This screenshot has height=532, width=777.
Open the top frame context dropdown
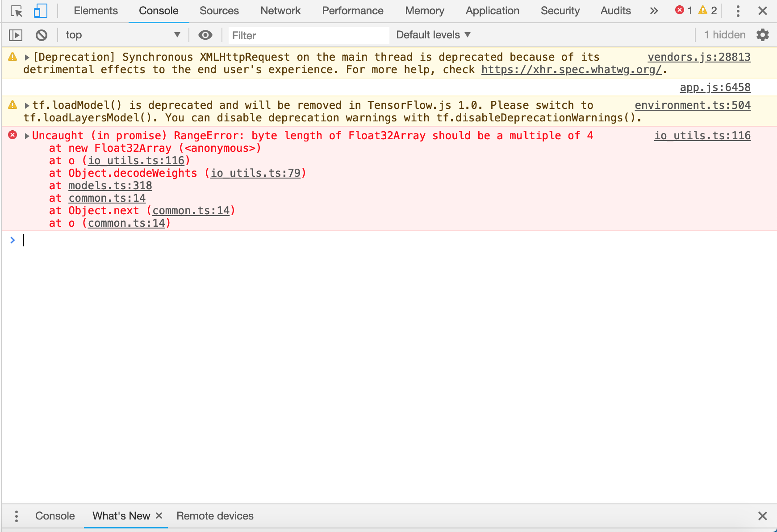[x=123, y=34]
